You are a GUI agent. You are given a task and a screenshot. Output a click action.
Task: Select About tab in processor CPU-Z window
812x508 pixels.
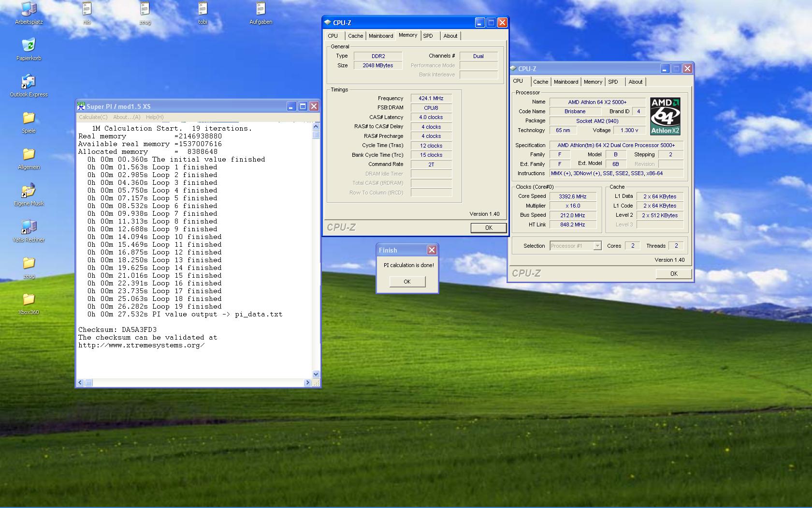pos(636,82)
